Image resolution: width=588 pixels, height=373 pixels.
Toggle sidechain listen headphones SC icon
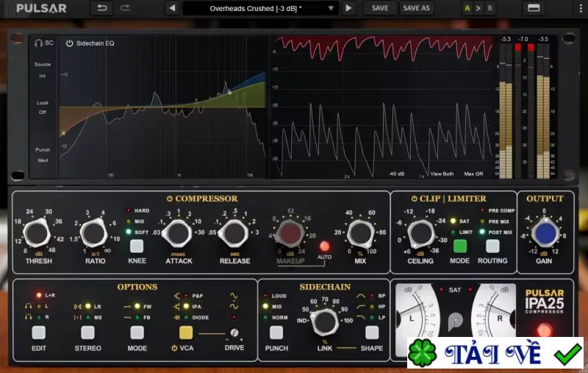tap(43, 43)
